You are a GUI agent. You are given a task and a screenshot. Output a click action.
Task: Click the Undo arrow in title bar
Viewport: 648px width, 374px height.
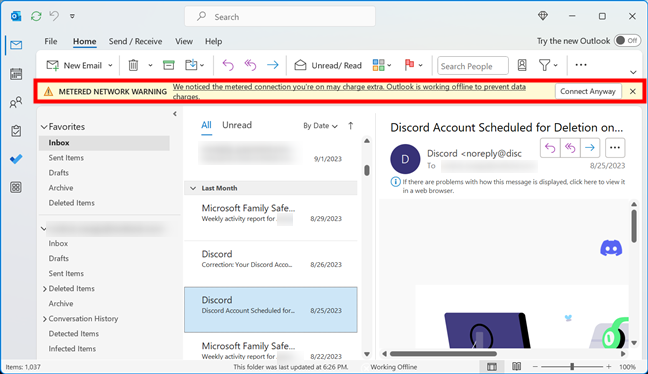tap(54, 16)
